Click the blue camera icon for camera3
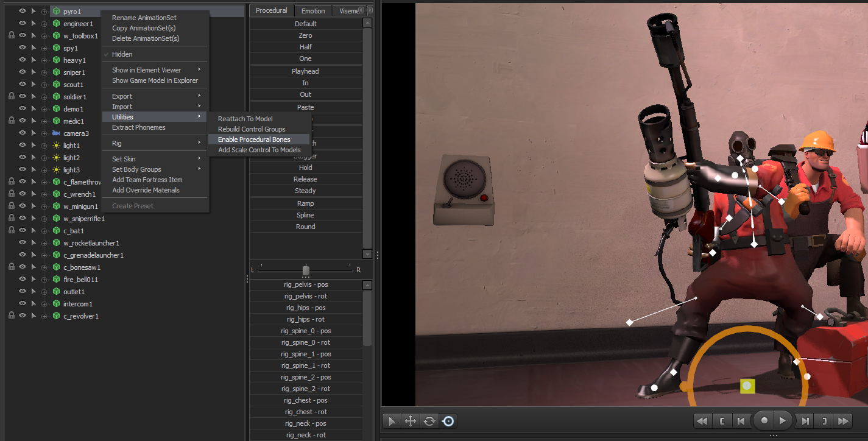This screenshot has width=868, height=441. (x=56, y=133)
